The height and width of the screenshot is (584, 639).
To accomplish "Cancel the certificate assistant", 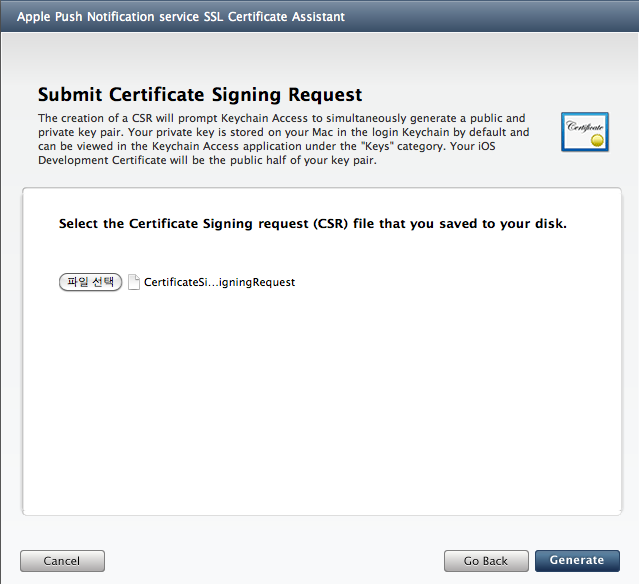I will [x=62, y=561].
